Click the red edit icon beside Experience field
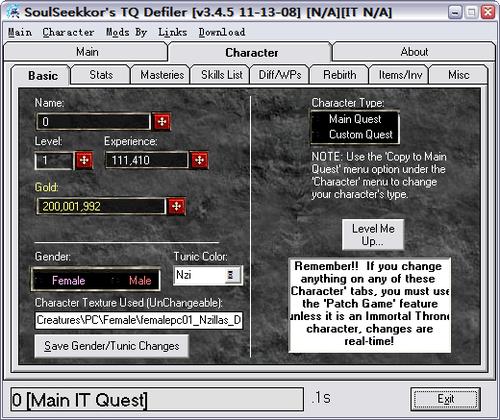500x420 pixels. pyautogui.click(x=199, y=160)
